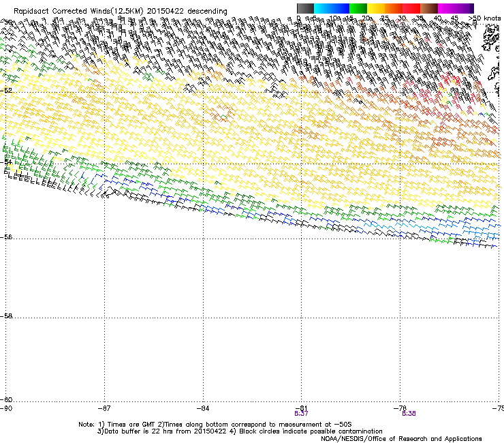
Task: Click the NOAA/NESDIS Office of Research credit
Action: [401, 439]
